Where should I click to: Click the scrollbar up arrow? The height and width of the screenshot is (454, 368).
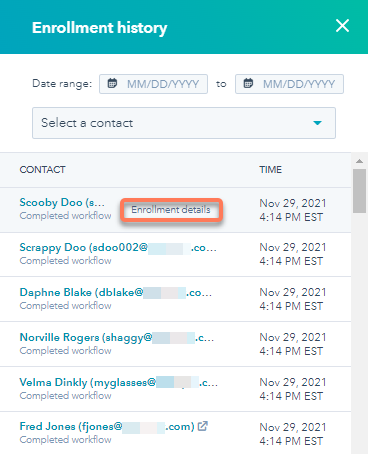359,161
